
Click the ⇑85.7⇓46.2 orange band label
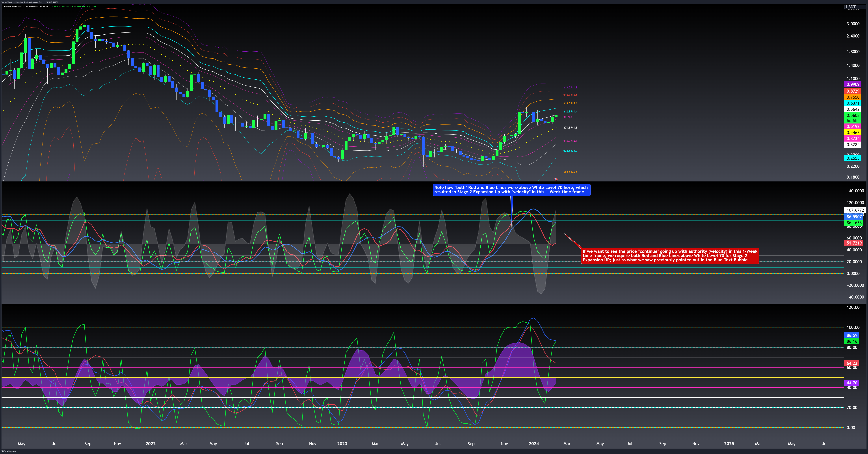pyautogui.click(x=570, y=173)
